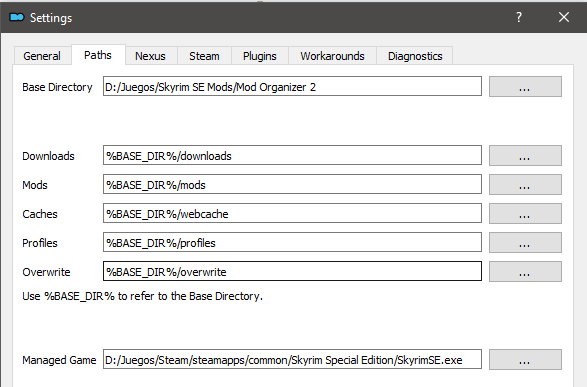Viewport: 587px width, 387px height.
Task: Click the Base Directory path field
Action: (x=292, y=86)
